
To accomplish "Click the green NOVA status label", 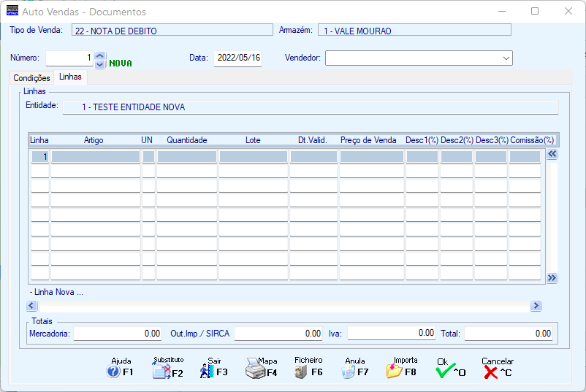I will pos(121,64).
